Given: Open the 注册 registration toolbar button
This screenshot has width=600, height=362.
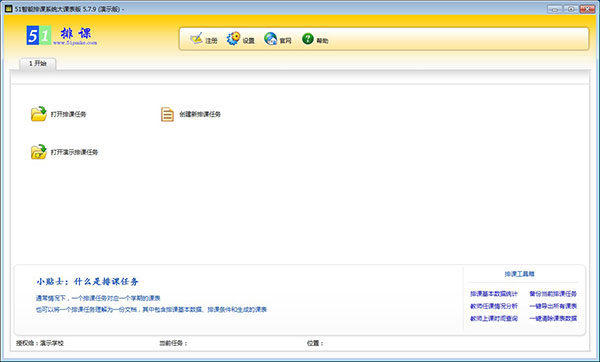Looking at the screenshot, I should pyautogui.click(x=204, y=39).
